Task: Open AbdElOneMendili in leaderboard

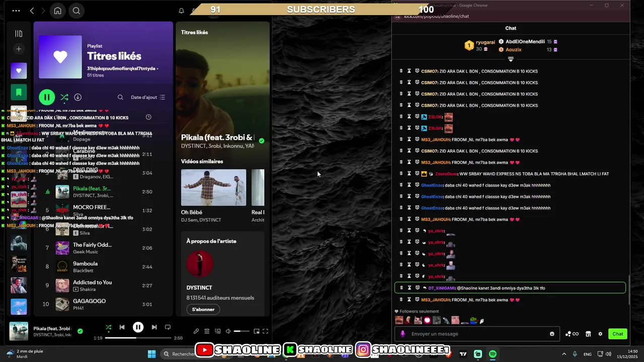Action: [x=525, y=42]
